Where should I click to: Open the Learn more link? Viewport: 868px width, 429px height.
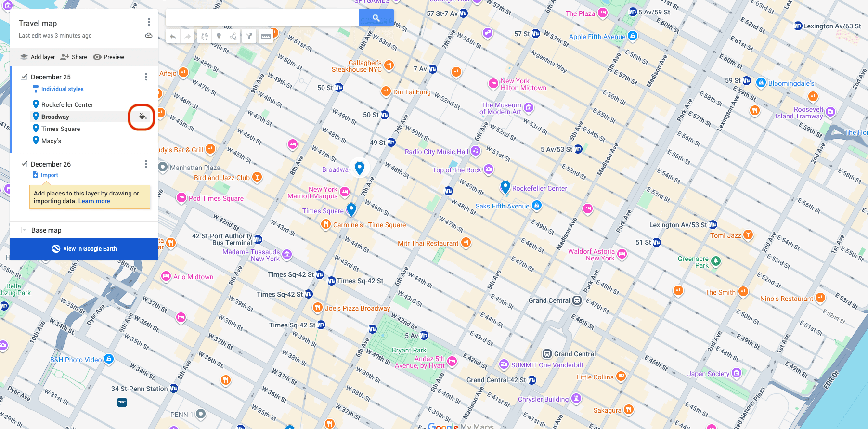pyautogui.click(x=94, y=201)
